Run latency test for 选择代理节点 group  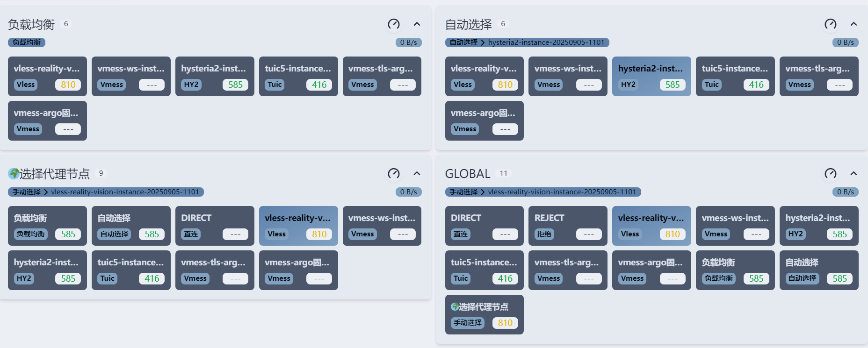[x=394, y=174]
